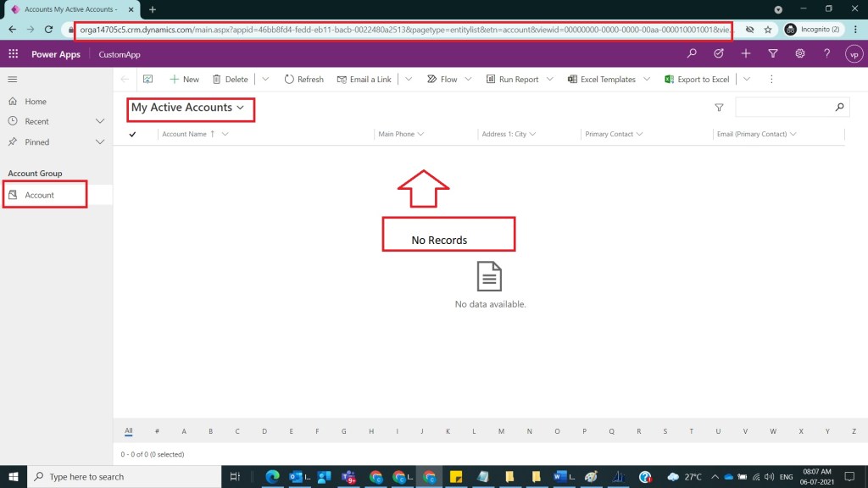Expand the Pinned section in the sidebar

tap(100, 142)
